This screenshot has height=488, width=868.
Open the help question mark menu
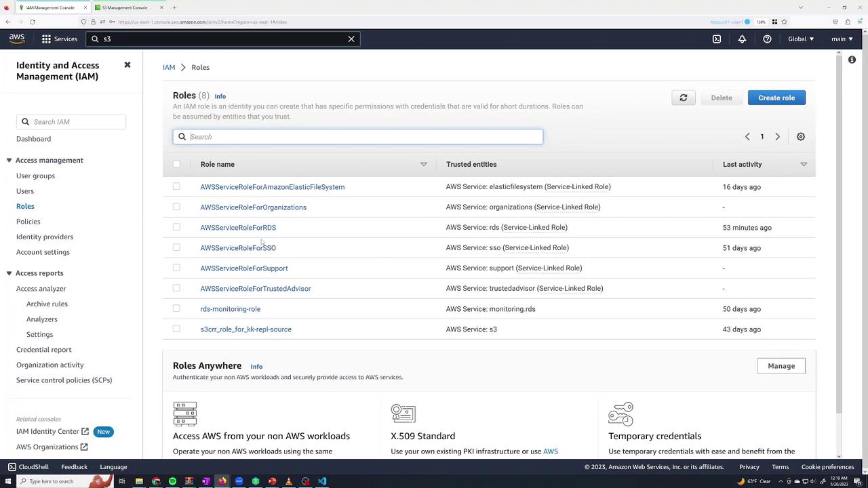tap(767, 39)
